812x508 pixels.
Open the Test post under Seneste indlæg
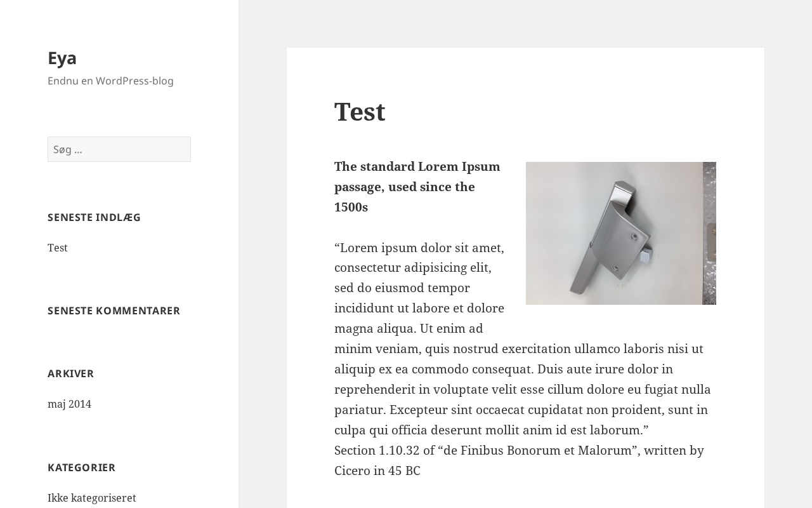(x=58, y=248)
